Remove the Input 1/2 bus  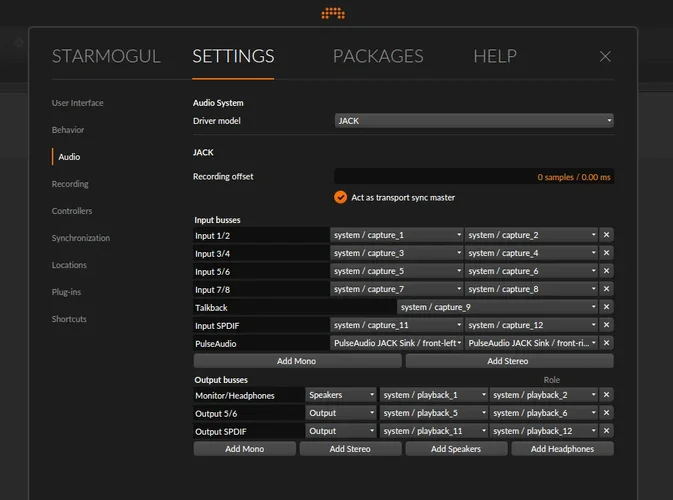[x=607, y=235]
